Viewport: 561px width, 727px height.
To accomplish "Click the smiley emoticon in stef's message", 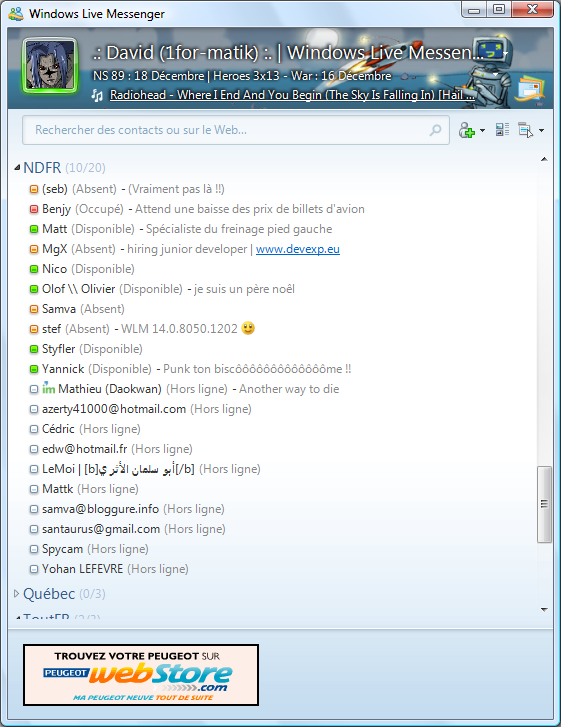I will [x=248, y=328].
